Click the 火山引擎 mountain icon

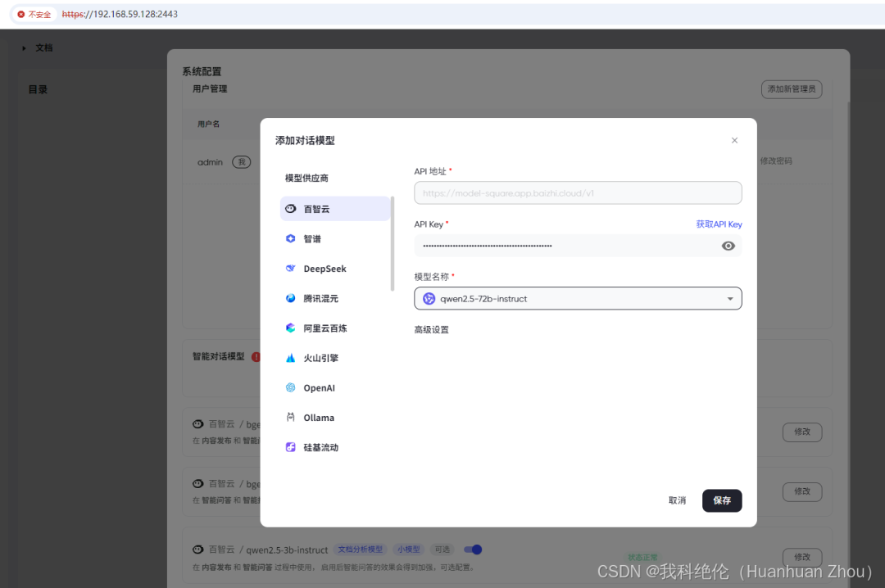point(291,358)
